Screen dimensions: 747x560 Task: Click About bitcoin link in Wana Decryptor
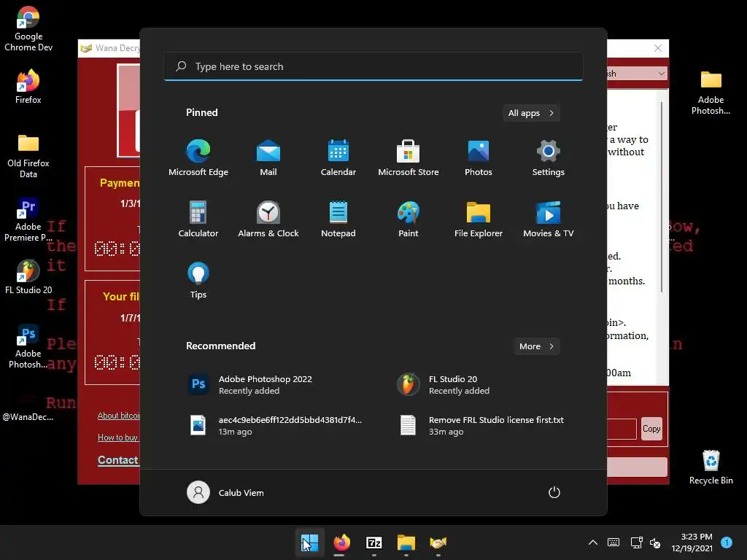click(x=119, y=416)
